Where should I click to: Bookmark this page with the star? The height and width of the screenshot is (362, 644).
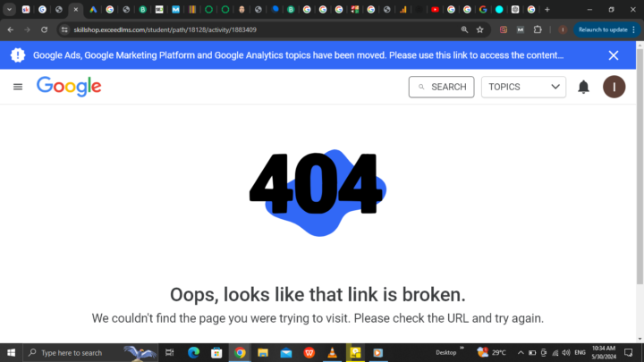click(x=479, y=29)
